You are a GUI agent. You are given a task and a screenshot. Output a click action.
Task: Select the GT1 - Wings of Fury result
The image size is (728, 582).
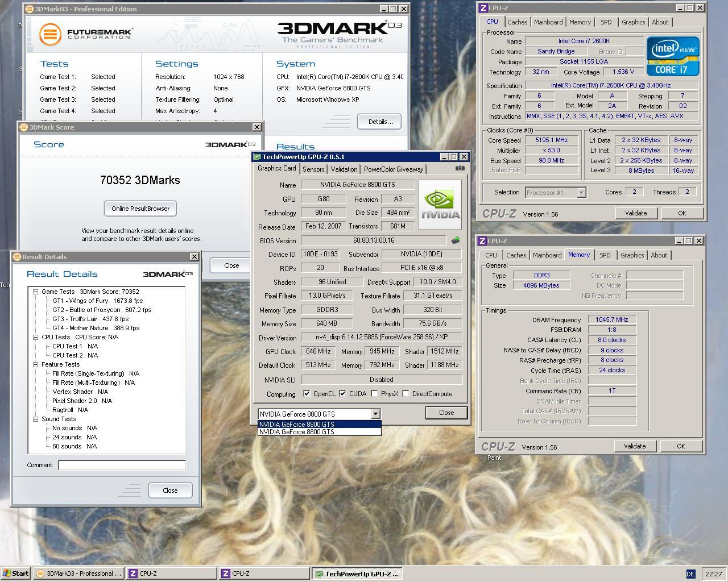pyautogui.click(x=97, y=301)
